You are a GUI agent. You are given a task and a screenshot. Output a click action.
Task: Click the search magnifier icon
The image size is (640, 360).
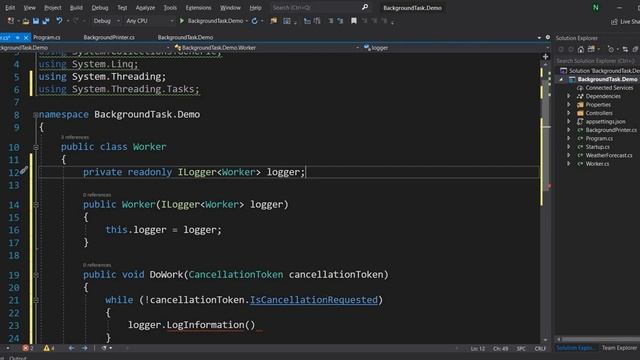coord(365,7)
